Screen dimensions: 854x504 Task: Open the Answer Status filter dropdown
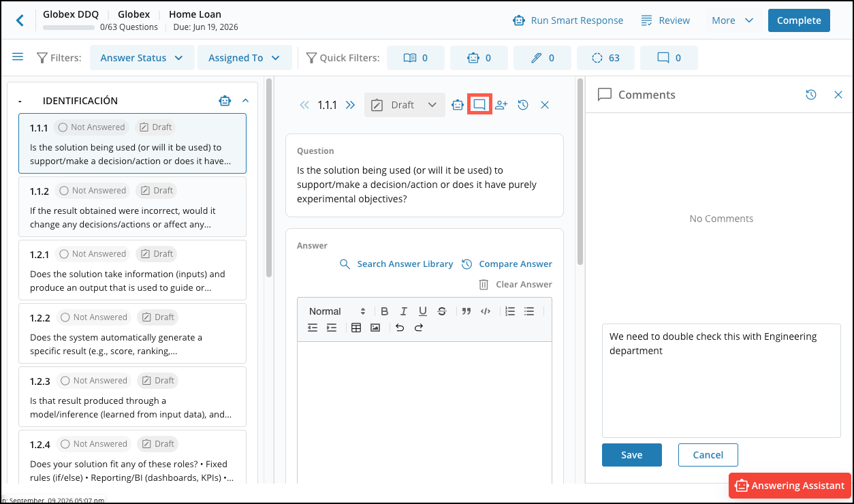click(142, 58)
